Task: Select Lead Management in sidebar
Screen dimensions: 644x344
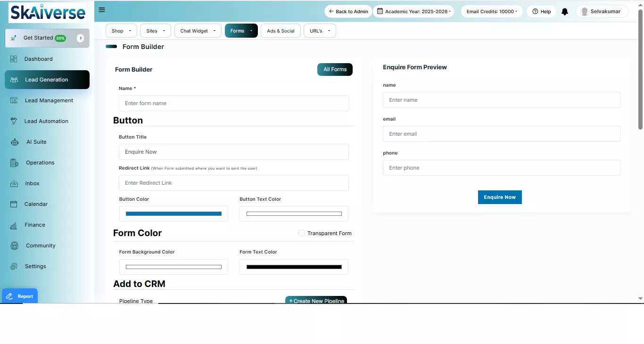Action: [49, 100]
